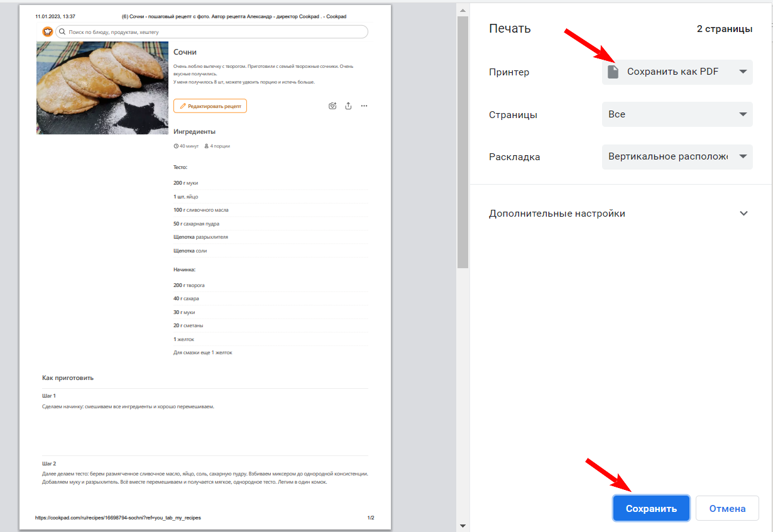Click ingredient Щепотка разрыхлителя

(200, 237)
